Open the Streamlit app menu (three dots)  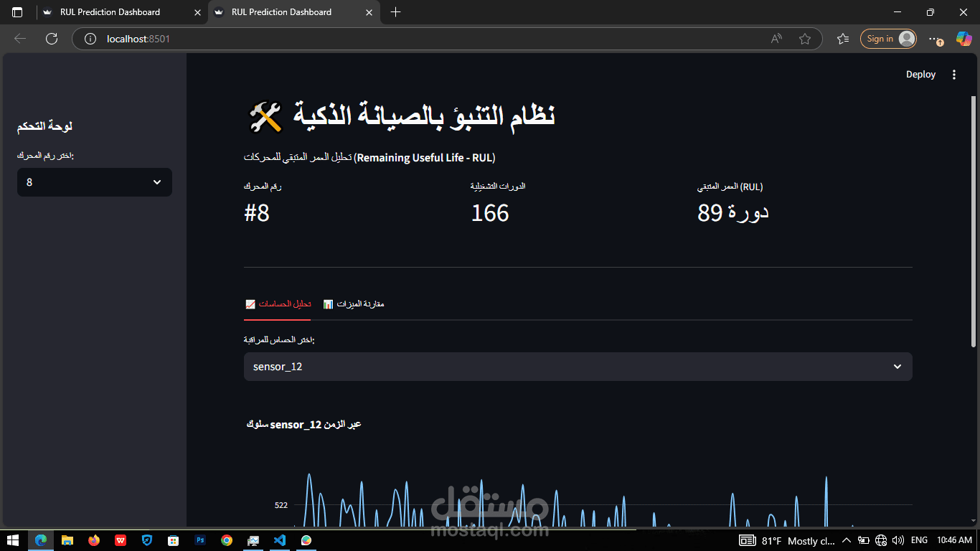954,74
